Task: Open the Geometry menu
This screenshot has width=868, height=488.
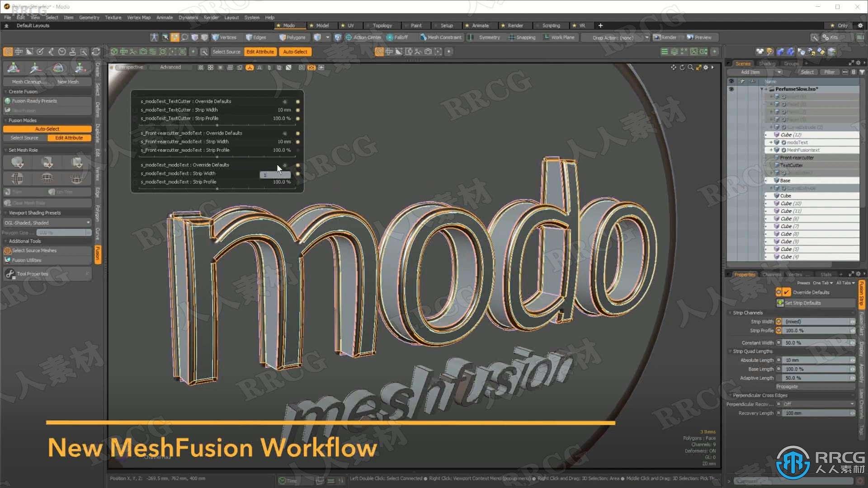Action: pos(89,17)
